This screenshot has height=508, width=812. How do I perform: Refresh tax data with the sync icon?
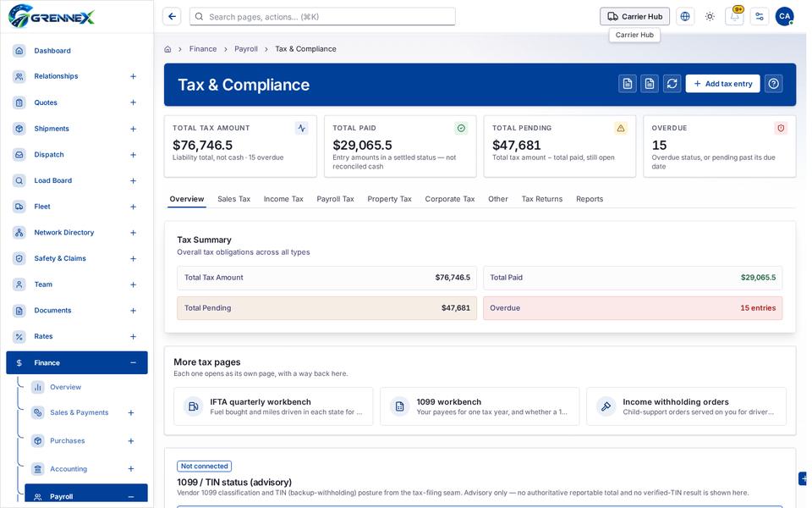(x=672, y=84)
